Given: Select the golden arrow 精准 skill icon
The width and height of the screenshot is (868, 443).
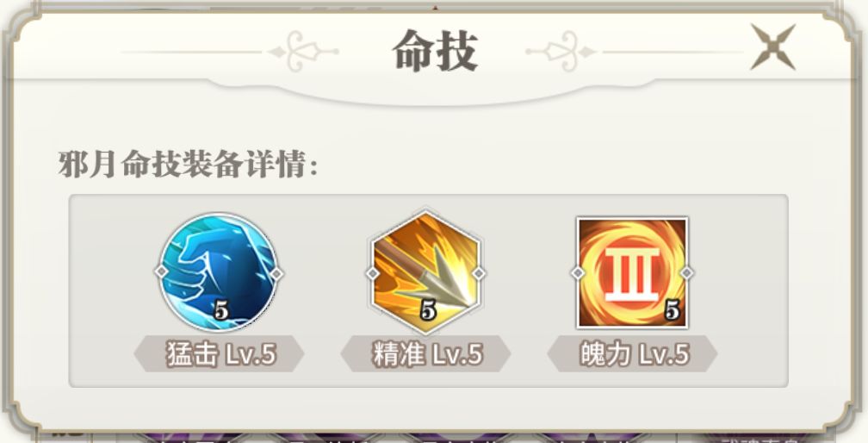Looking at the screenshot, I should coord(425,271).
